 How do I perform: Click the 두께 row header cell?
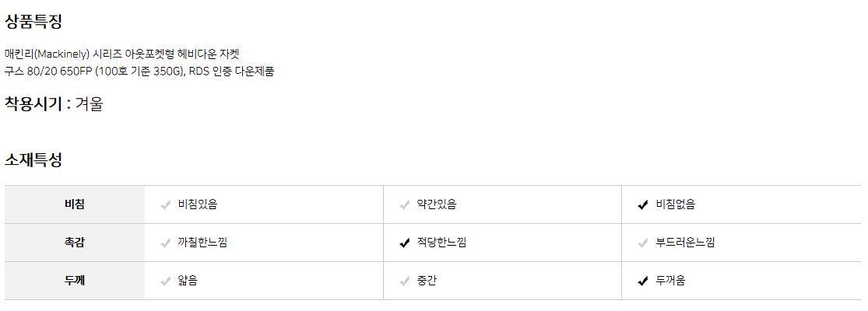click(x=75, y=281)
